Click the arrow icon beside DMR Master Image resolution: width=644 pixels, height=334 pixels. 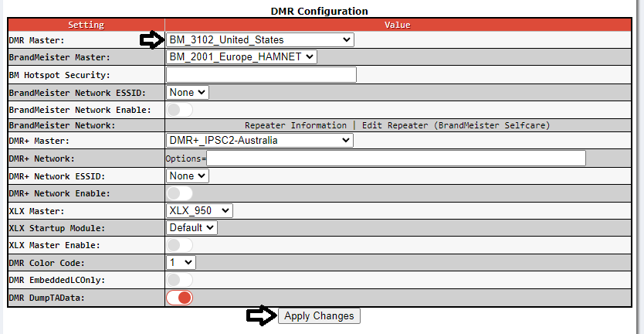pyautogui.click(x=151, y=39)
